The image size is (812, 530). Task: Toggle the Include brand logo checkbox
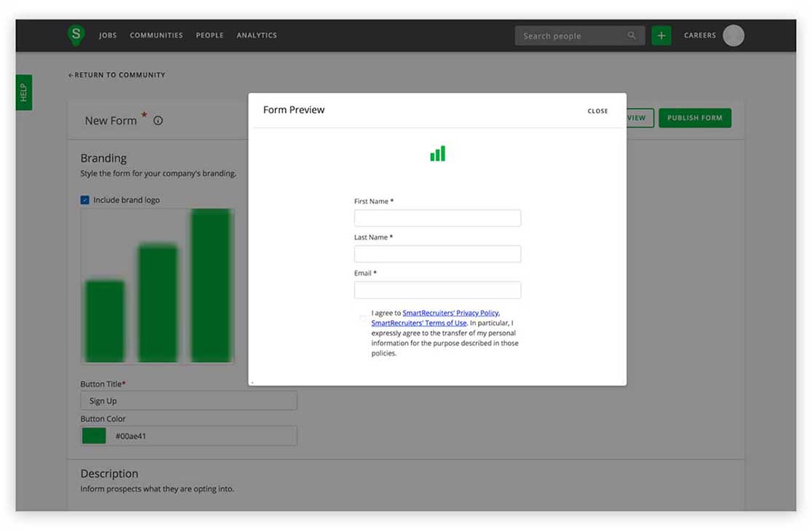point(85,200)
